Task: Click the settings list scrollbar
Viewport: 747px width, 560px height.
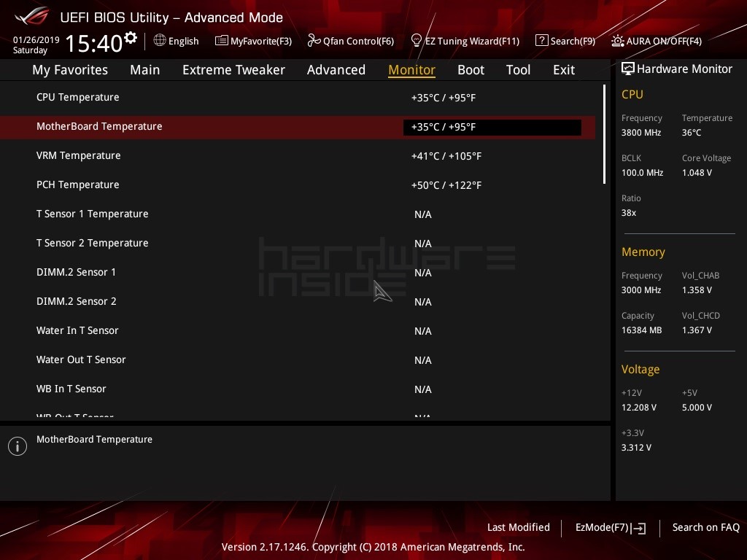Action: pyautogui.click(x=604, y=134)
